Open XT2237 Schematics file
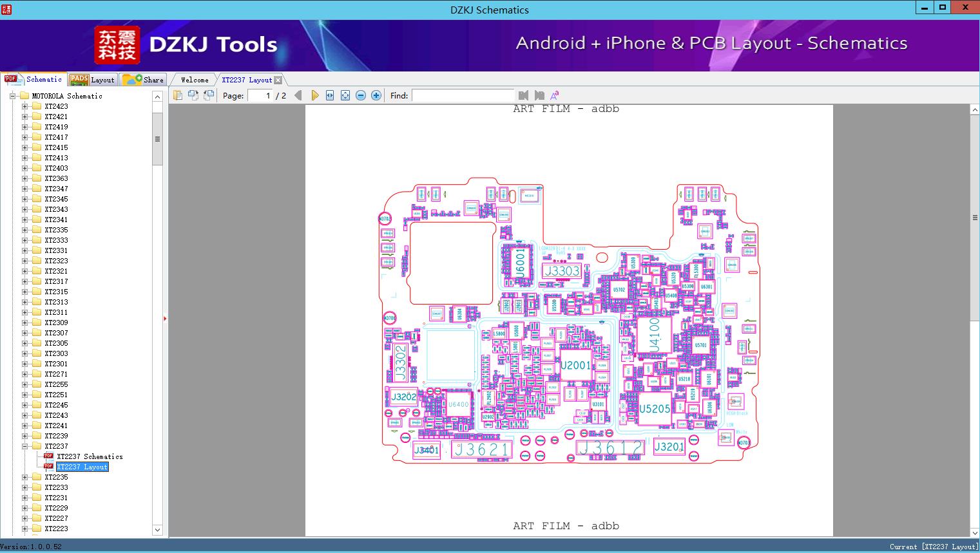This screenshot has width=980, height=553. tap(90, 456)
